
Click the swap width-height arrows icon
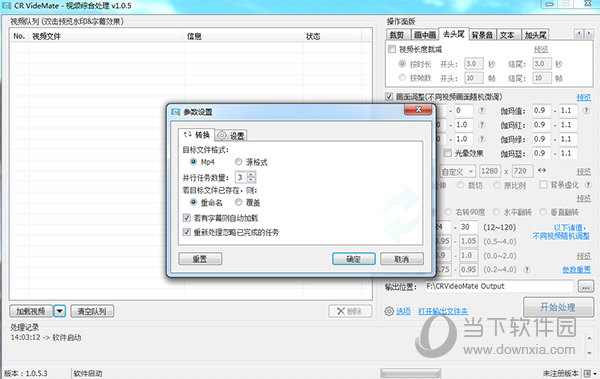(x=542, y=170)
